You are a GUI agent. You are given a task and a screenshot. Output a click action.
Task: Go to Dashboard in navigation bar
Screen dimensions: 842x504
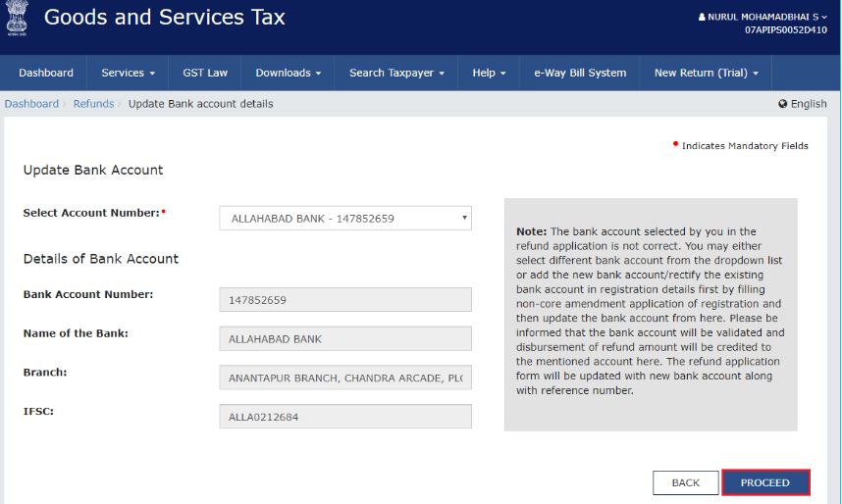pos(46,73)
